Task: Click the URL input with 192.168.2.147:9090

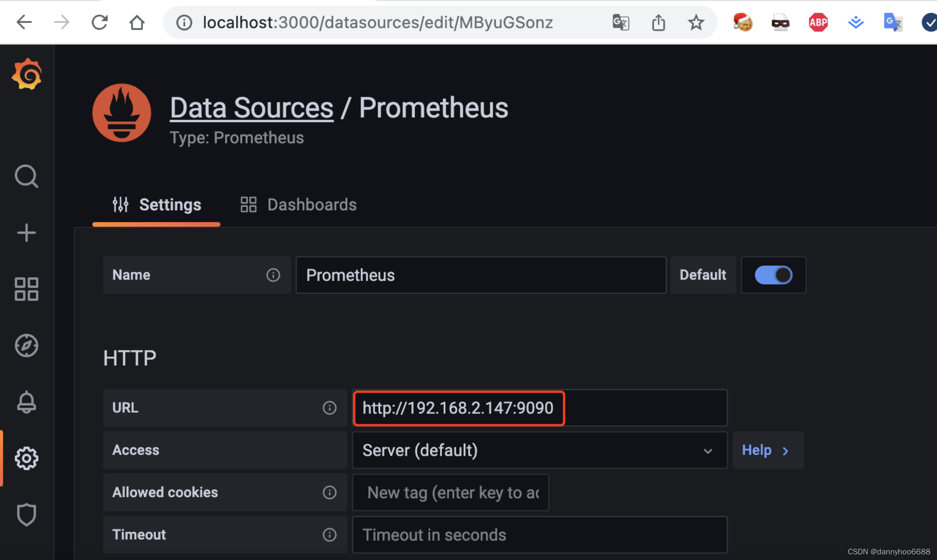Action: pos(539,408)
